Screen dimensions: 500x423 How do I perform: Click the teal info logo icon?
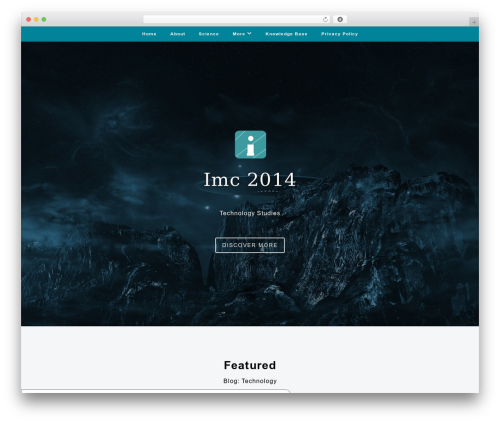pos(250,144)
